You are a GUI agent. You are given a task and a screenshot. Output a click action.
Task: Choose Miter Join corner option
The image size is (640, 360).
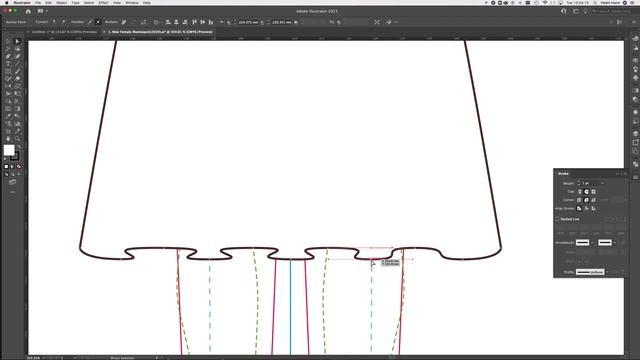pyautogui.click(x=579, y=200)
